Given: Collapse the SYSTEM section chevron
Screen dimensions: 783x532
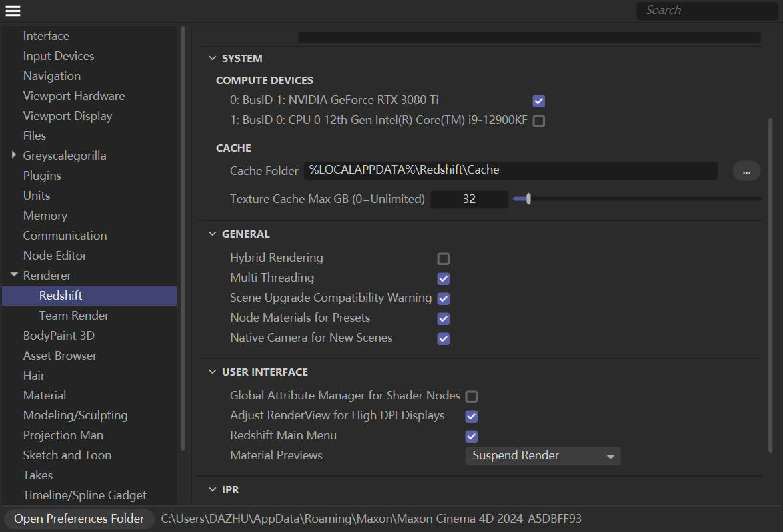Looking at the screenshot, I should (212, 58).
